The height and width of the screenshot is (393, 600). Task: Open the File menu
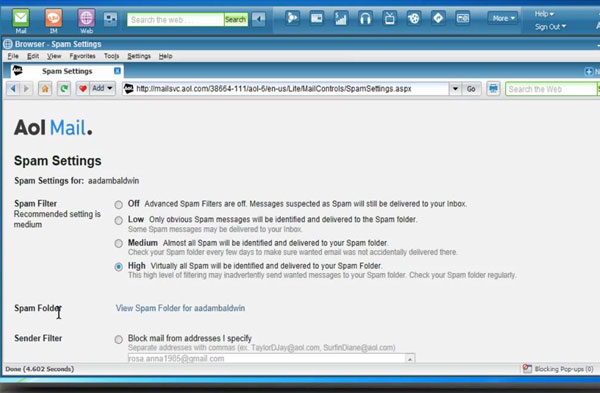(13, 56)
